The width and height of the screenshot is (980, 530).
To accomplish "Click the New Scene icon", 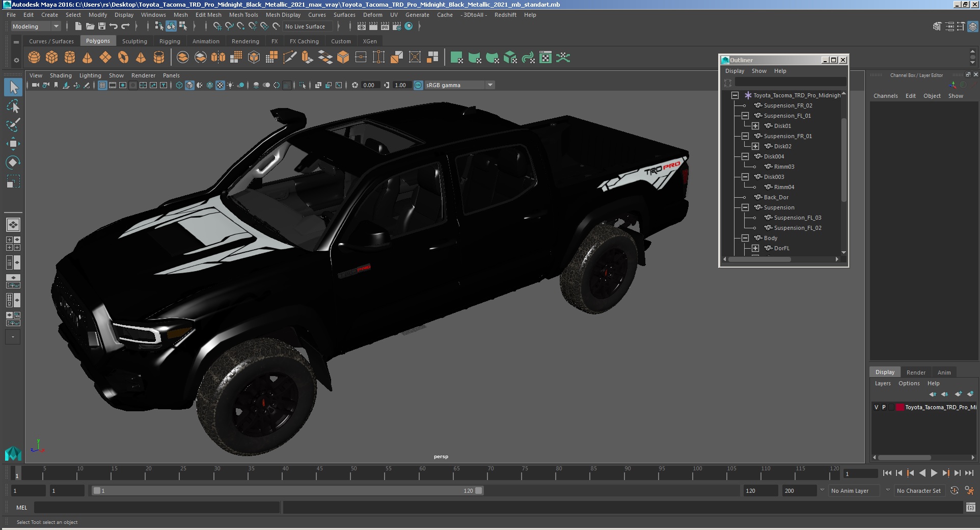I will click(x=78, y=26).
